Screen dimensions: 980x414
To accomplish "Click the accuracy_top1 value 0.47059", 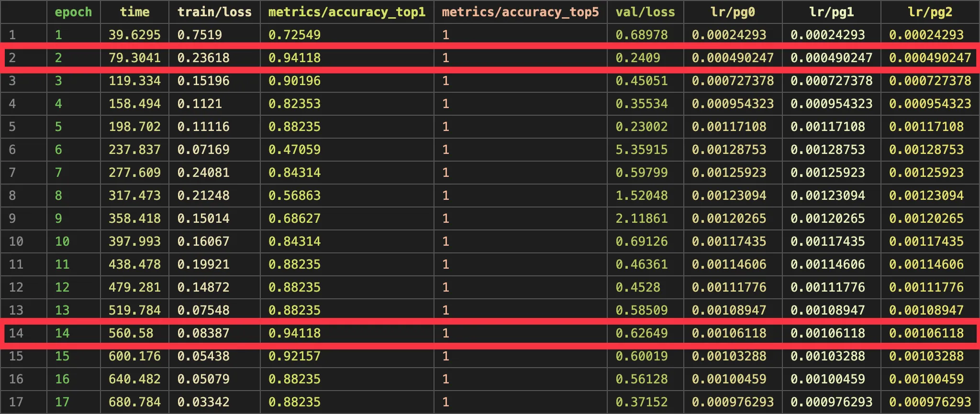I will [294, 150].
